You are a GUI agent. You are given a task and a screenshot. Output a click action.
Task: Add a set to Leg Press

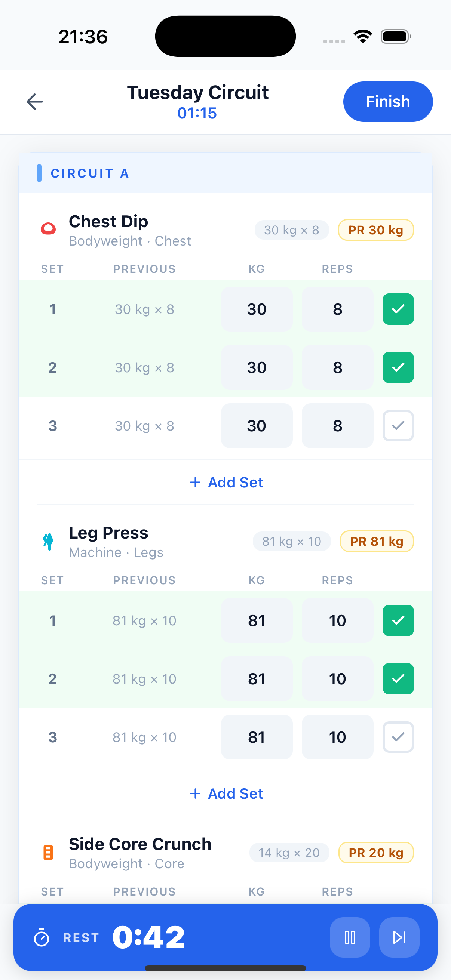click(226, 793)
